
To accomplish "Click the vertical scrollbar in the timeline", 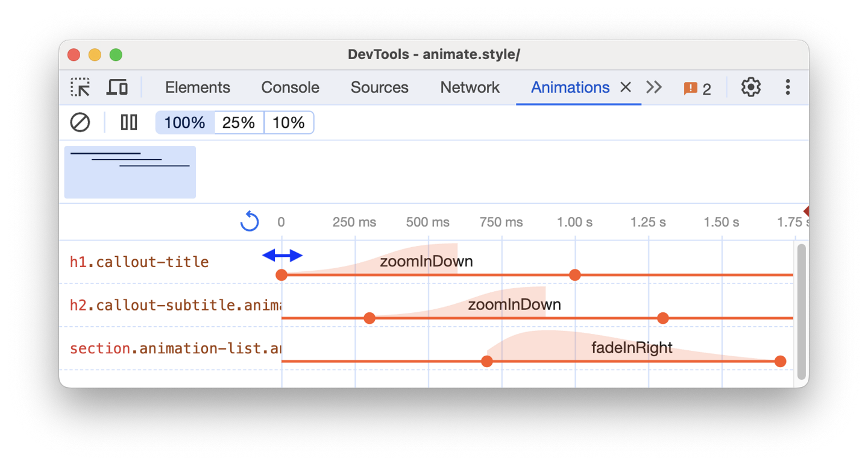I will pyautogui.click(x=802, y=307).
